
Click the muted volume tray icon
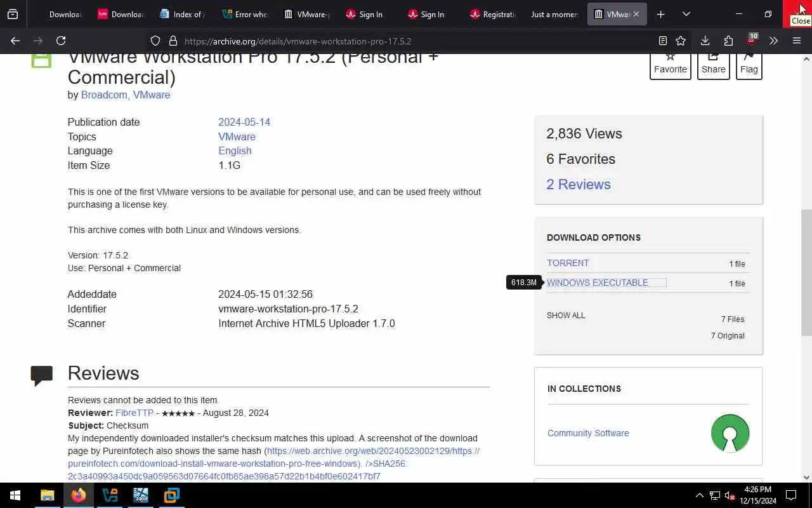pyautogui.click(x=730, y=495)
